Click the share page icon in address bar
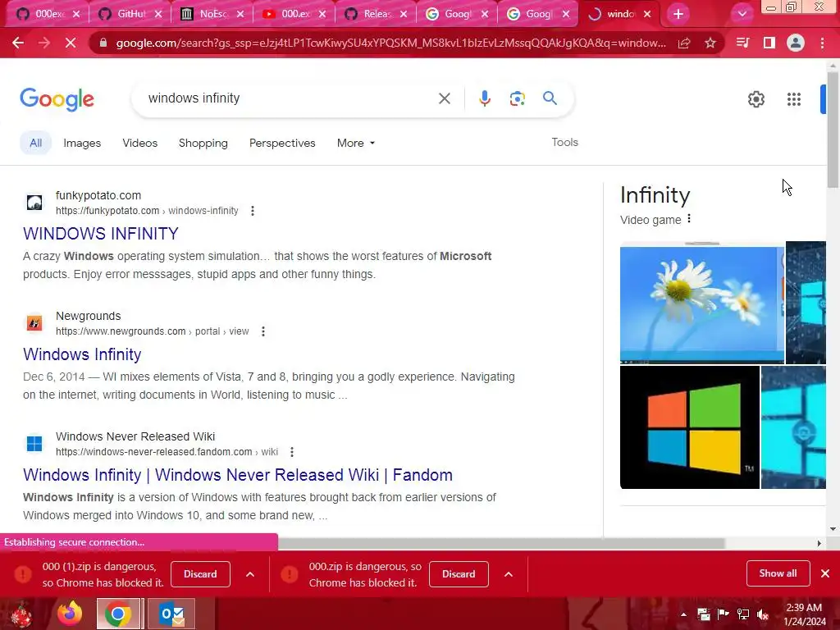Image resolution: width=840 pixels, height=630 pixels. (x=684, y=43)
